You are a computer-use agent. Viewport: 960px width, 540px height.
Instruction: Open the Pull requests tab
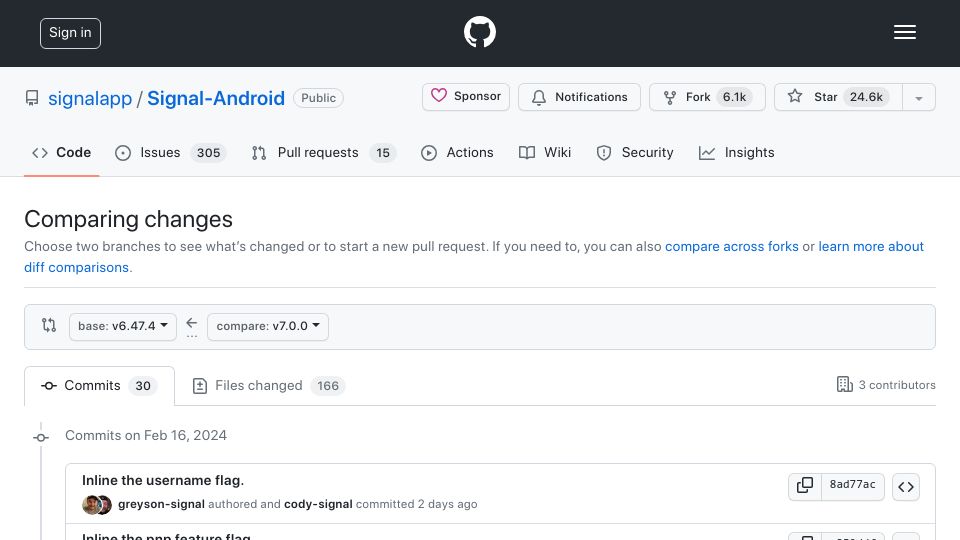click(x=324, y=152)
